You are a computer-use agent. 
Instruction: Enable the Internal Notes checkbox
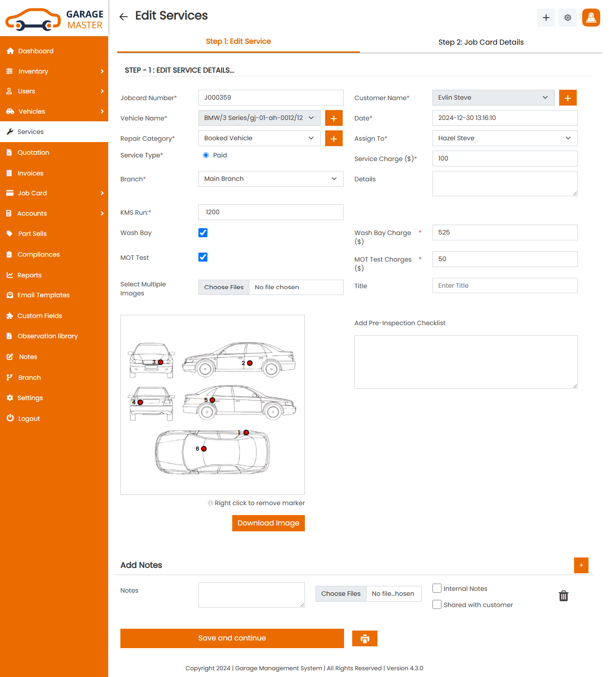[x=437, y=588]
